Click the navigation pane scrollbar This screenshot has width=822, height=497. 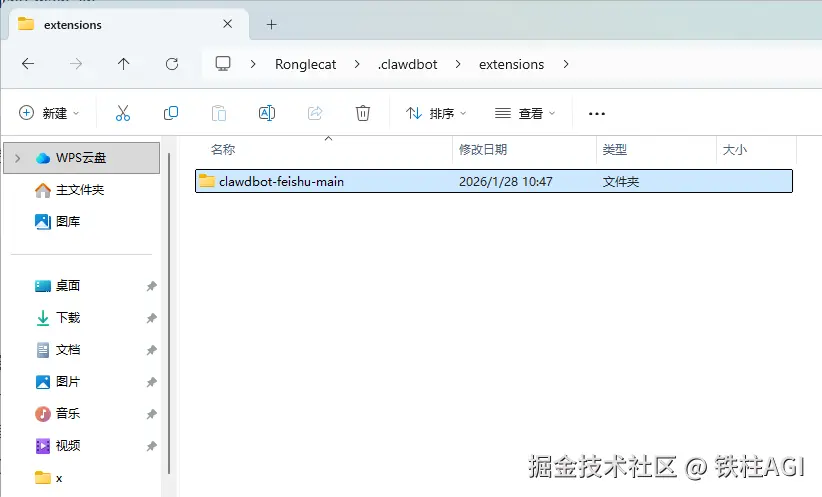pos(169,313)
